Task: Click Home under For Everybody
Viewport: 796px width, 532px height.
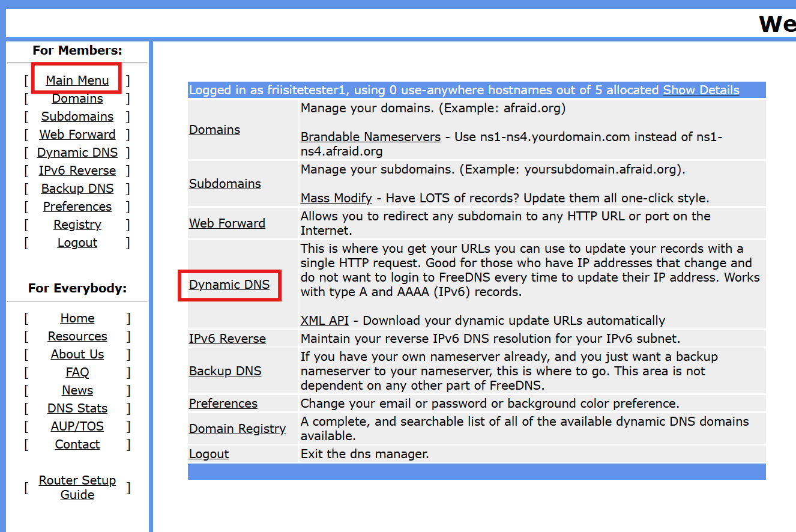Action: pos(77,318)
